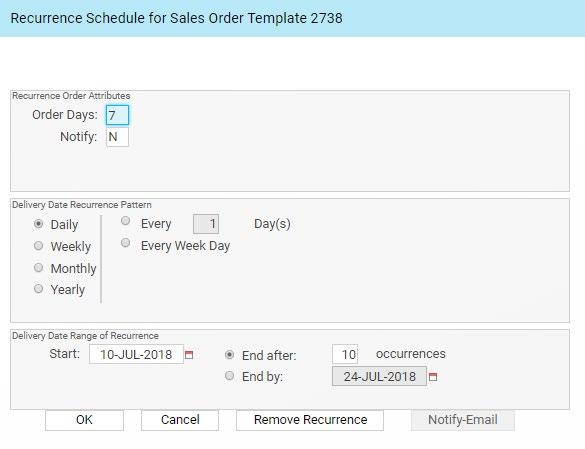Screen dimensions: 585x449
Task: Click the Cancel button
Action: click(x=180, y=420)
